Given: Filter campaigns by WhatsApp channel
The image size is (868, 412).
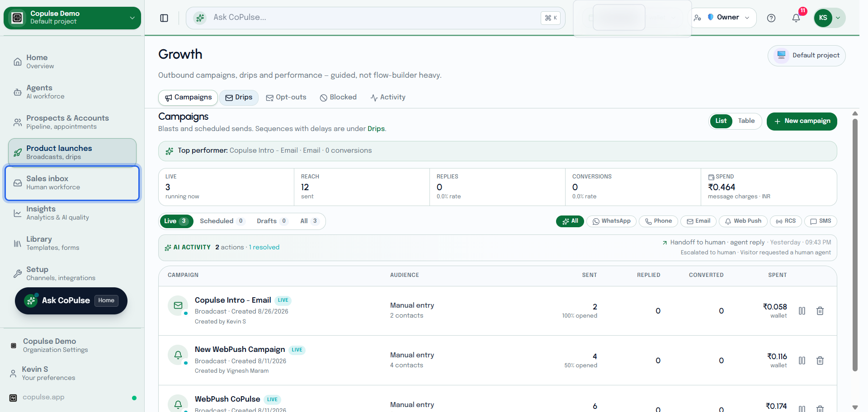Looking at the screenshot, I should [611, 221].
